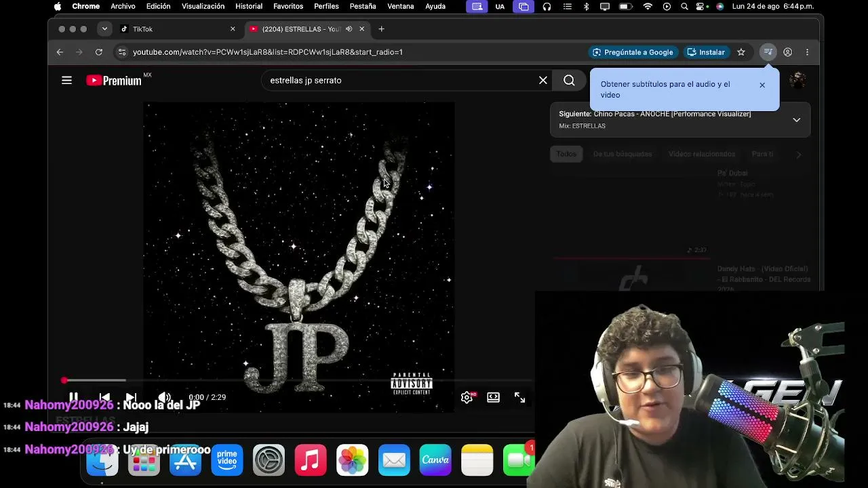This screenshot has height=488, width=868.
Task: Clear the YouTube search query
Action: 543,80
